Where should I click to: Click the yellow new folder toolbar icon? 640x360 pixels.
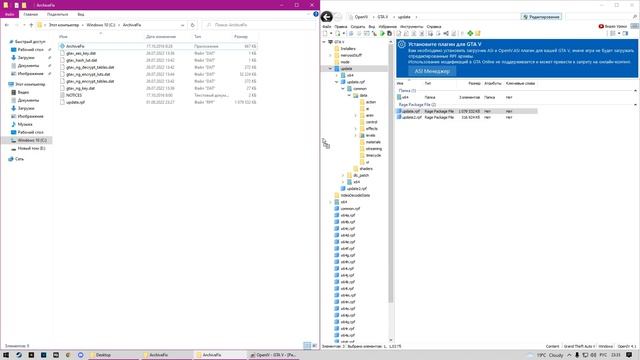pyautogui.click(x=478, y=33)
